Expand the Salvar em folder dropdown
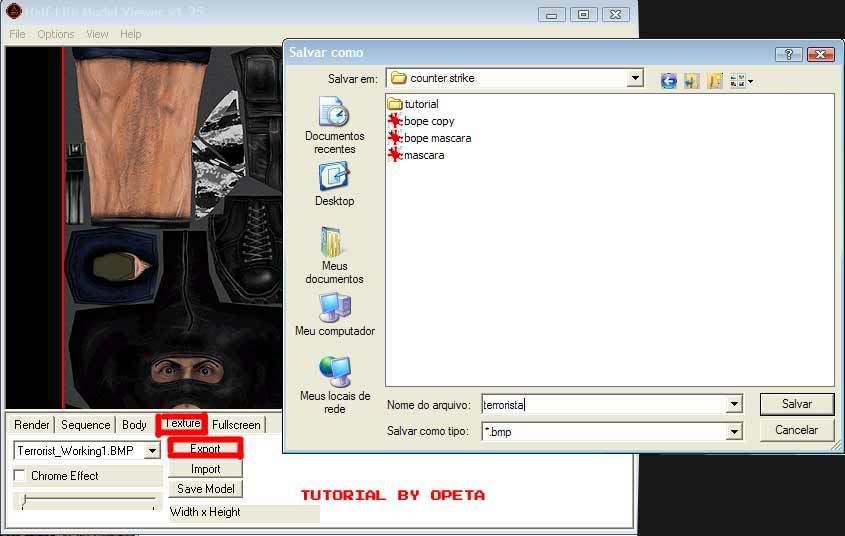 [x=635, y=78]
